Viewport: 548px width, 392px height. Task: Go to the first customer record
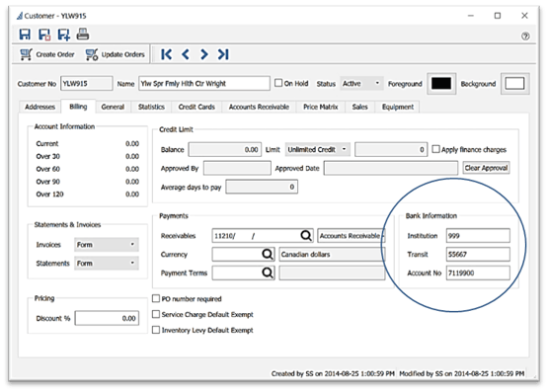(166, 54)
